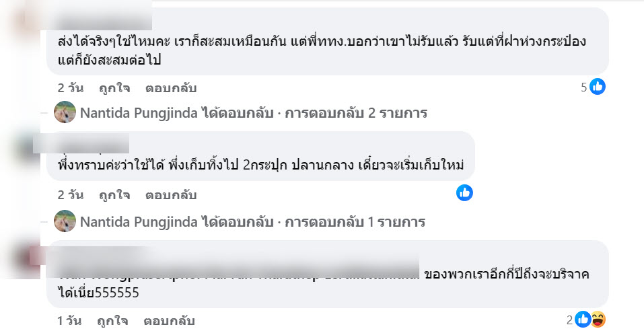Viewport: 644px width, 331px height.
Task: Toggle ถูกใจ (Like) on the 555555 comment
Action: [x=114, y=321]
